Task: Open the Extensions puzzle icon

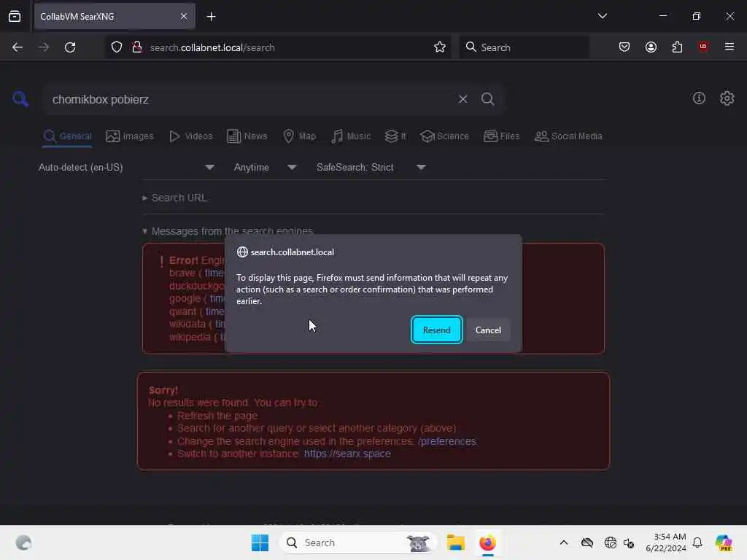Action: tap(677, 47)
